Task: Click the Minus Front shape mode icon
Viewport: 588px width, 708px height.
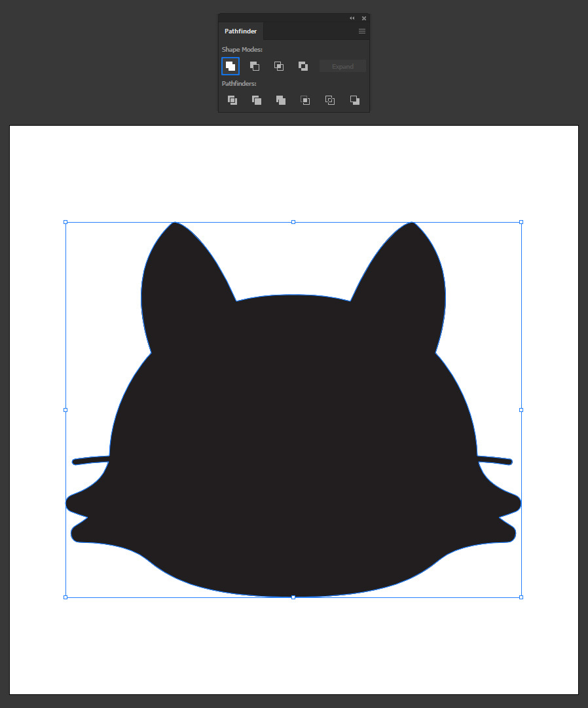Action: 255,66
